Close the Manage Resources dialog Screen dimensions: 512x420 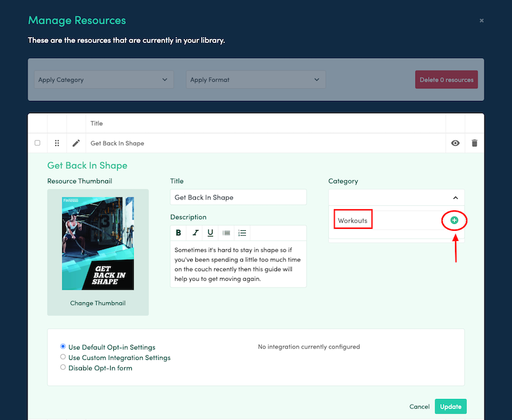pos(481,20)
